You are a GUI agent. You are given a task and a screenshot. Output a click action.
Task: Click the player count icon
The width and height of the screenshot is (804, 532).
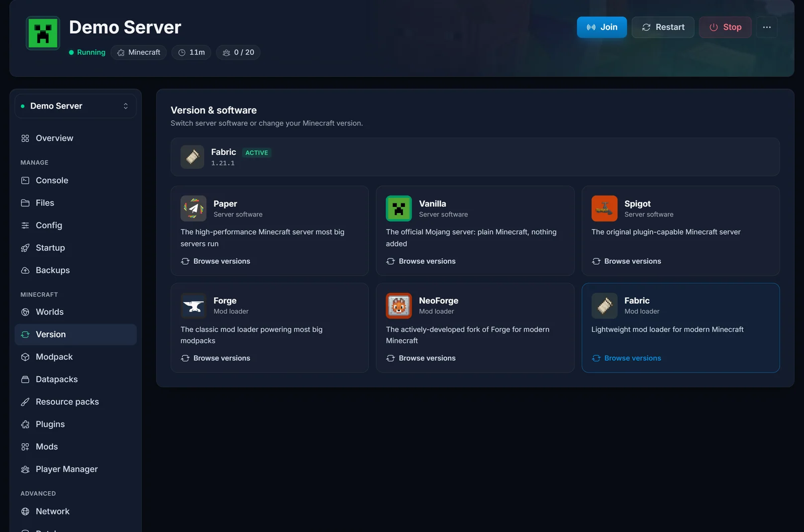pos(227,52)
